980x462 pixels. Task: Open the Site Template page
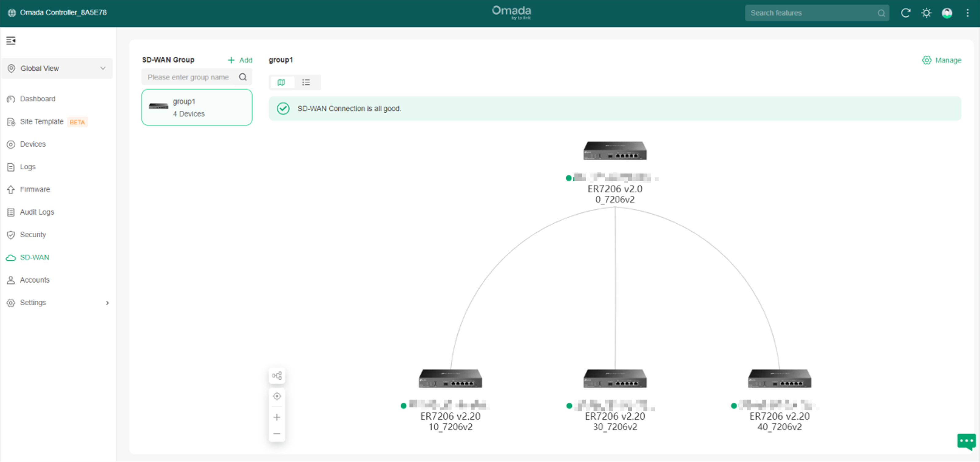tap(41, 122)
